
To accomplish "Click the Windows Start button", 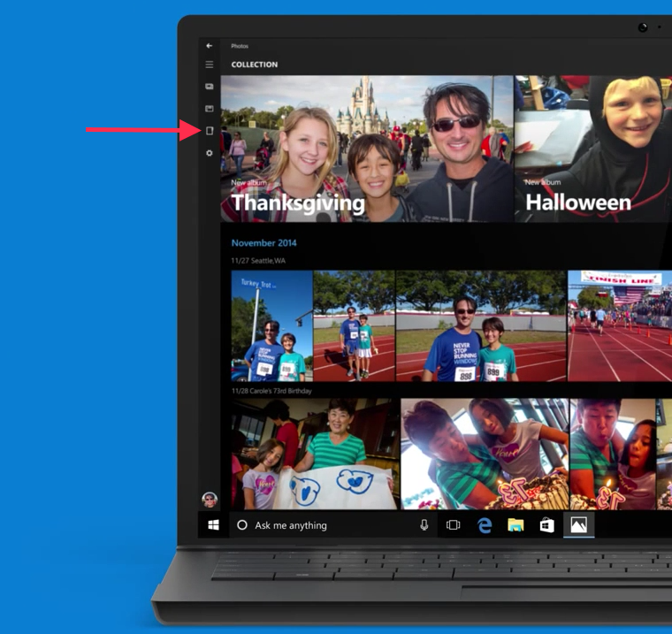I will (213, 525).
